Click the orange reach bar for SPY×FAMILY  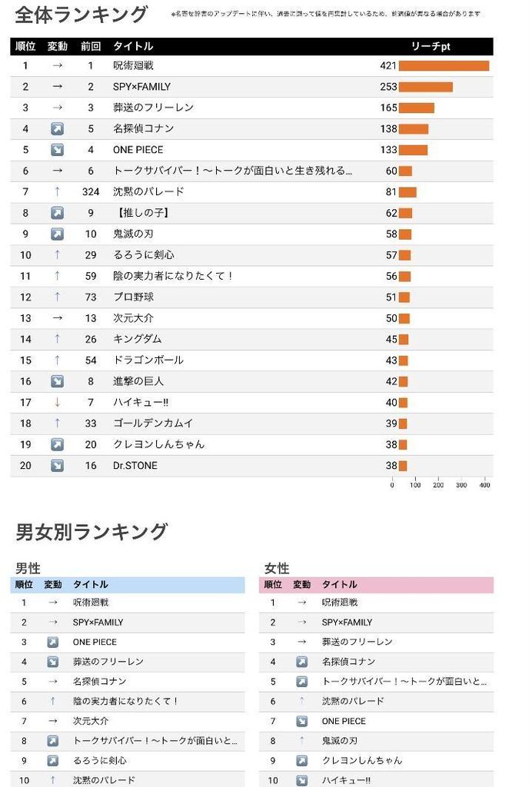point(426,87)
